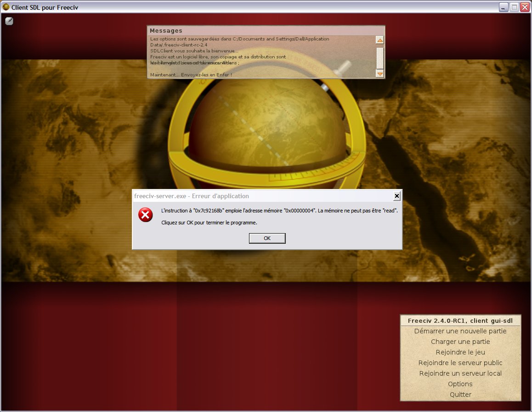Screen dimensions: 532x412
Task: Click the error dialog title bar text
Action: (x=192, y=196)
